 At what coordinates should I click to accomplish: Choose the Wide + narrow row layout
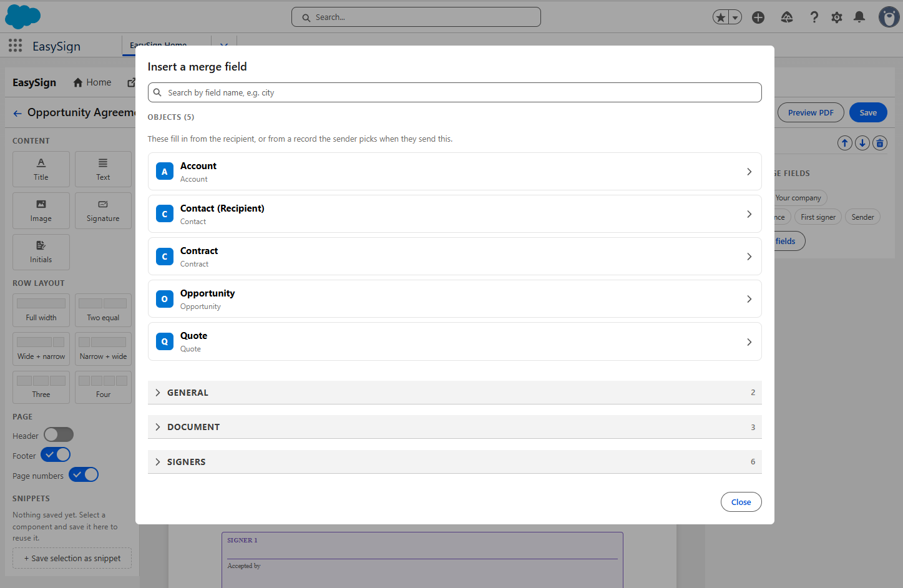point(41,349)
